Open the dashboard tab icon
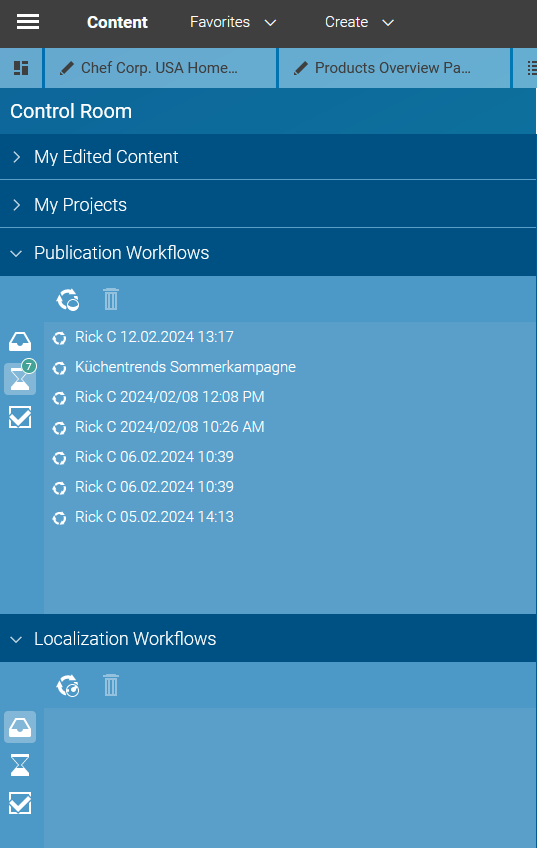This screenshot has height=848, width=537. (21, 68)
